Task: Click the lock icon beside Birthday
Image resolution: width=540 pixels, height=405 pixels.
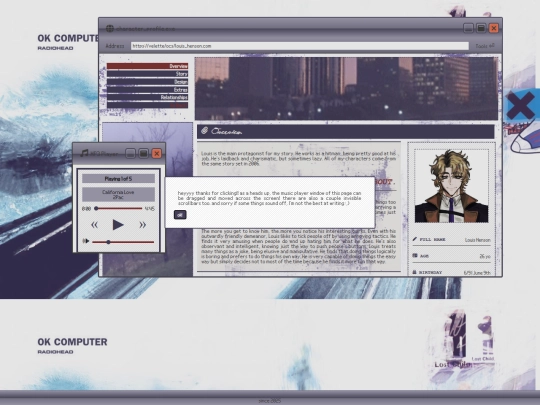Action: tap(414, 272)
